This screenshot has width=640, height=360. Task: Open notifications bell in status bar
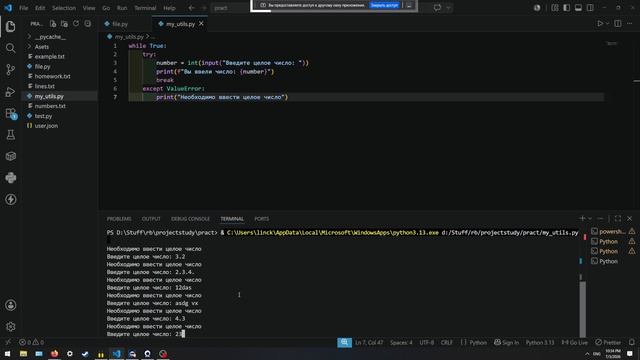point(632,342)
